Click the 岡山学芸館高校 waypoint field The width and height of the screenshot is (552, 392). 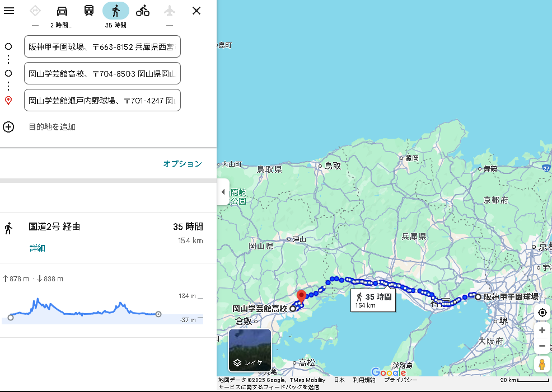tap(102, 73)
